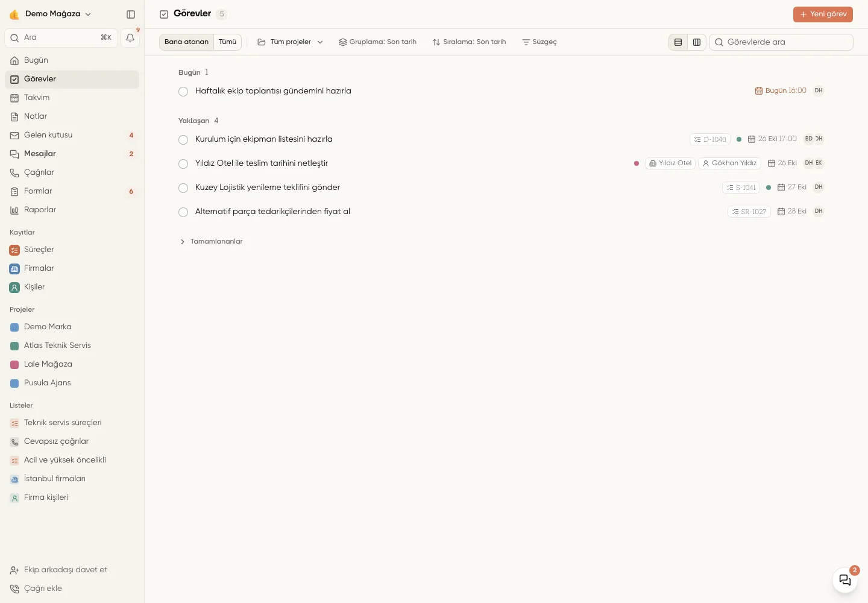Mark 'Haftalık ekip toplantısı' task complete
This screenshot has width=868, height=603.
click(183, 92)
